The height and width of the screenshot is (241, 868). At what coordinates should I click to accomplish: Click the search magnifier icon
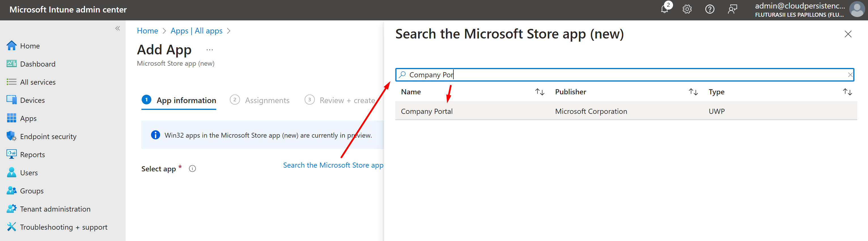(402, 74)
